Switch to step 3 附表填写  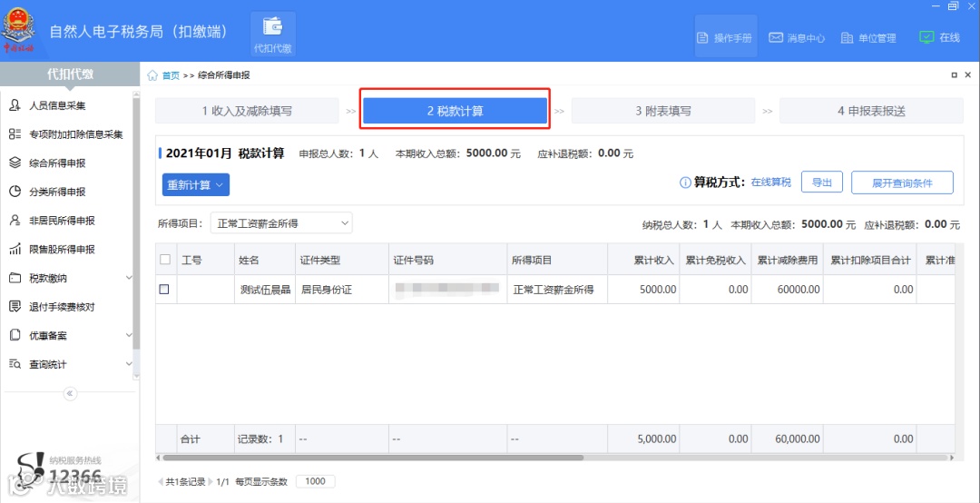click(663, 111)
